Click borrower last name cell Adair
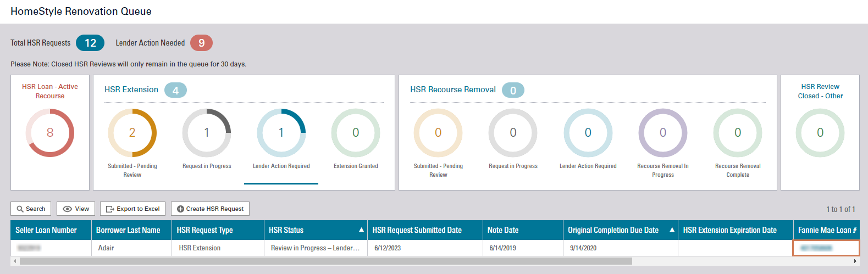The width and height of the screenshot is (868, 274). tap(131, 248)
